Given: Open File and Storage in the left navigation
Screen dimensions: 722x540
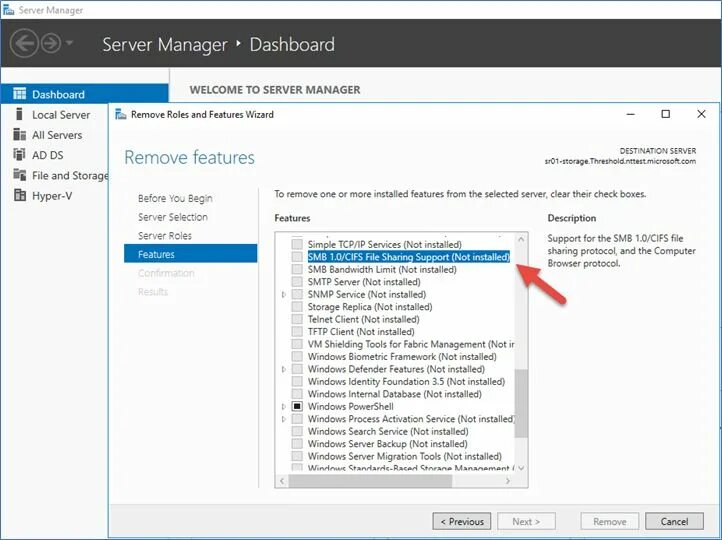Looking at the screenshot, I should (x=70, y=175).
